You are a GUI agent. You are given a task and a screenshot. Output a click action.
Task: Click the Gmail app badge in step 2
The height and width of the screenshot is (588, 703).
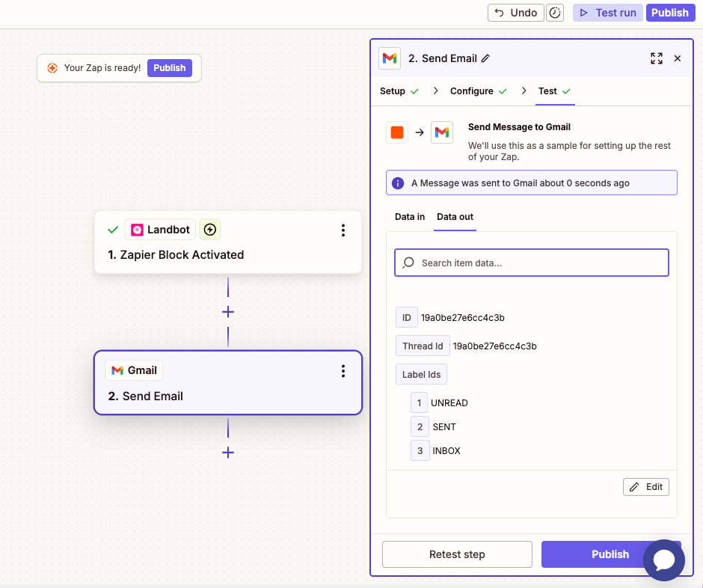click(x=134, y=370)
